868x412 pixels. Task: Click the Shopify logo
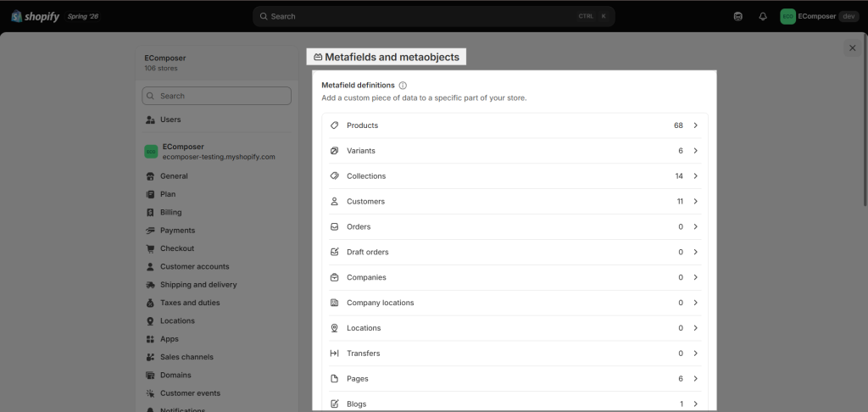(36, 16)
